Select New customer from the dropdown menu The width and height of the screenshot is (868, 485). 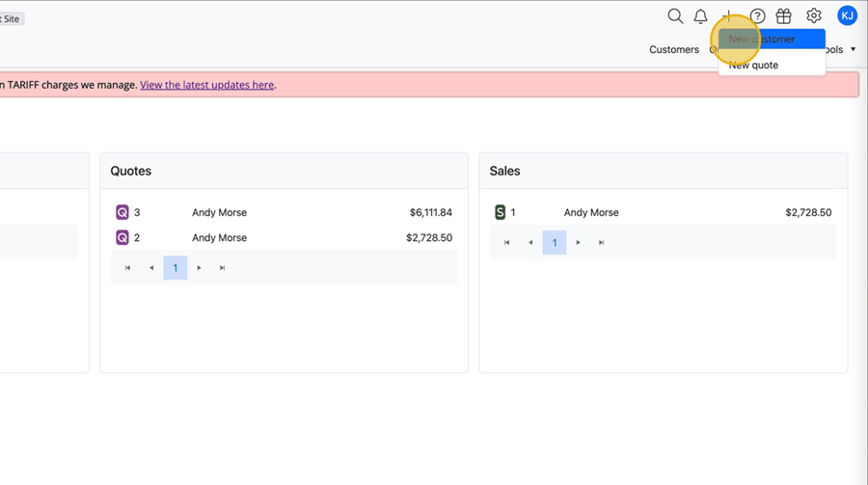(x=772, y=40)
